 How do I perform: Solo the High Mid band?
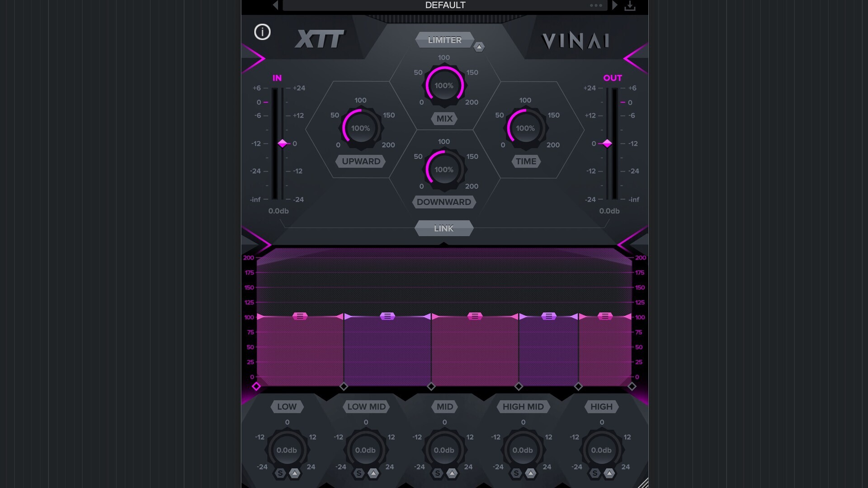point(516,473)
